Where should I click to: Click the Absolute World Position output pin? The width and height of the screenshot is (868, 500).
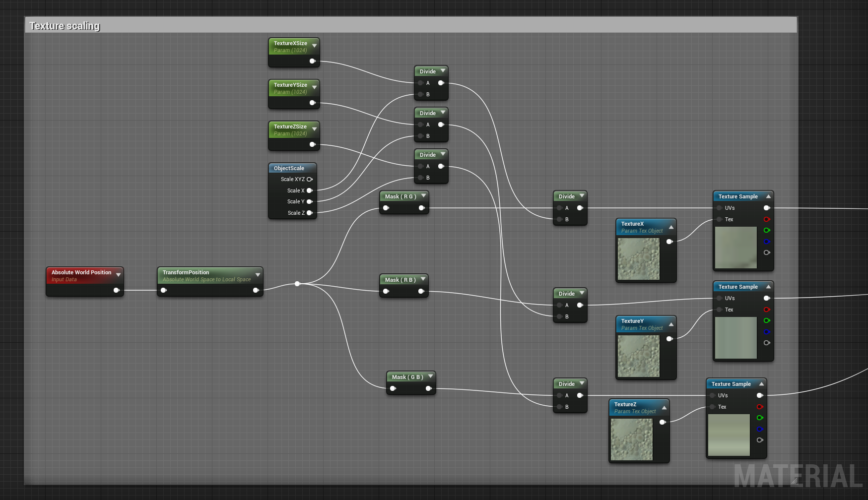point(117,290)
